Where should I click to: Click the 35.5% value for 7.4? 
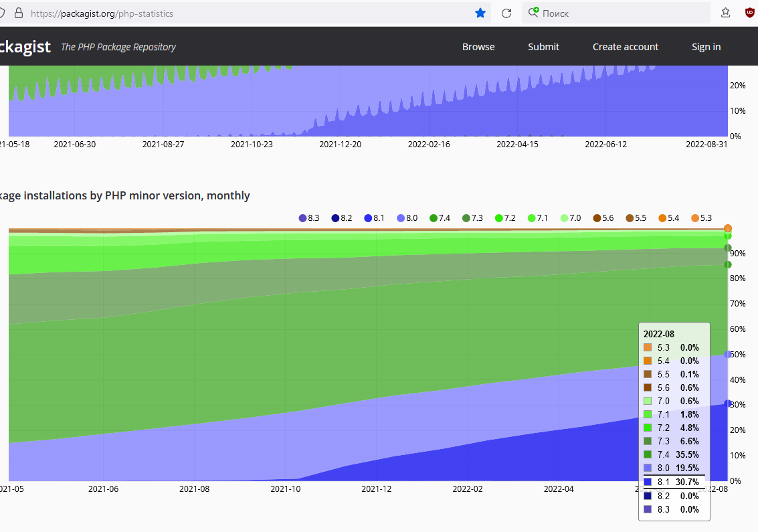[x=688, y=454]
